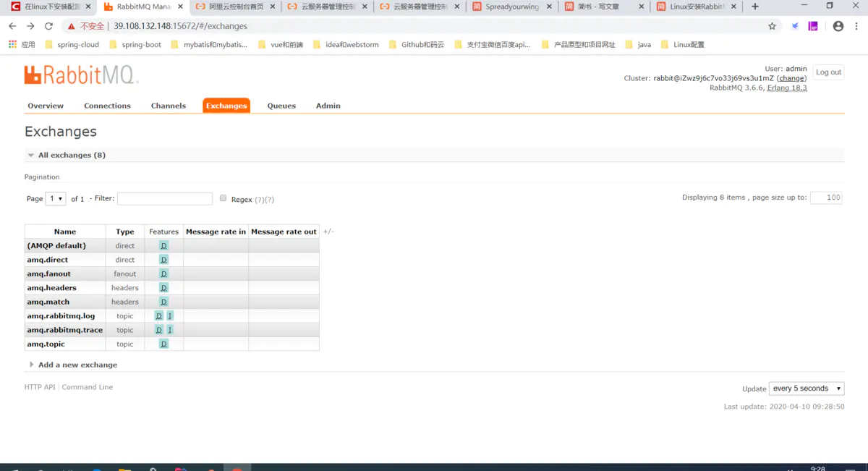The height and width of the screenshot is (471, 868).
Task: Open the spring-cloud bookmark folder
Action: [x=72, y=44]
